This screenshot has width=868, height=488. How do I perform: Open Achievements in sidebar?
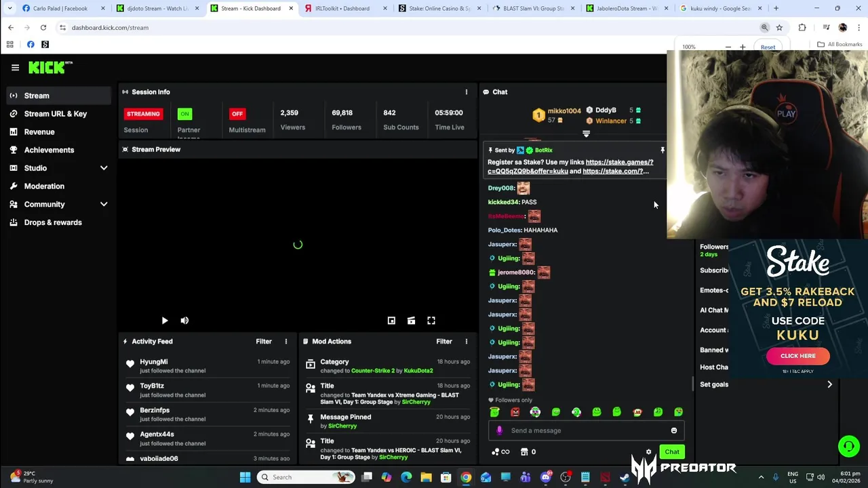tap(49, 150)
